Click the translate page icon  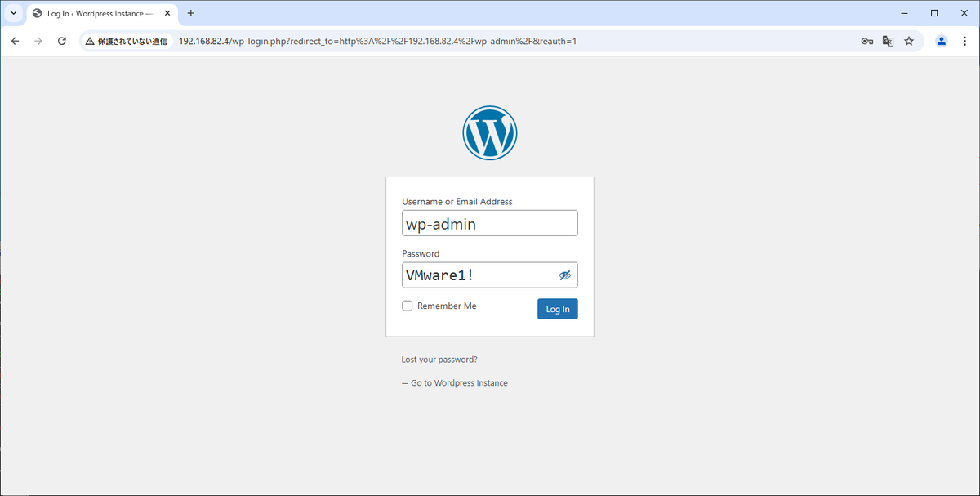coord(888,41)
